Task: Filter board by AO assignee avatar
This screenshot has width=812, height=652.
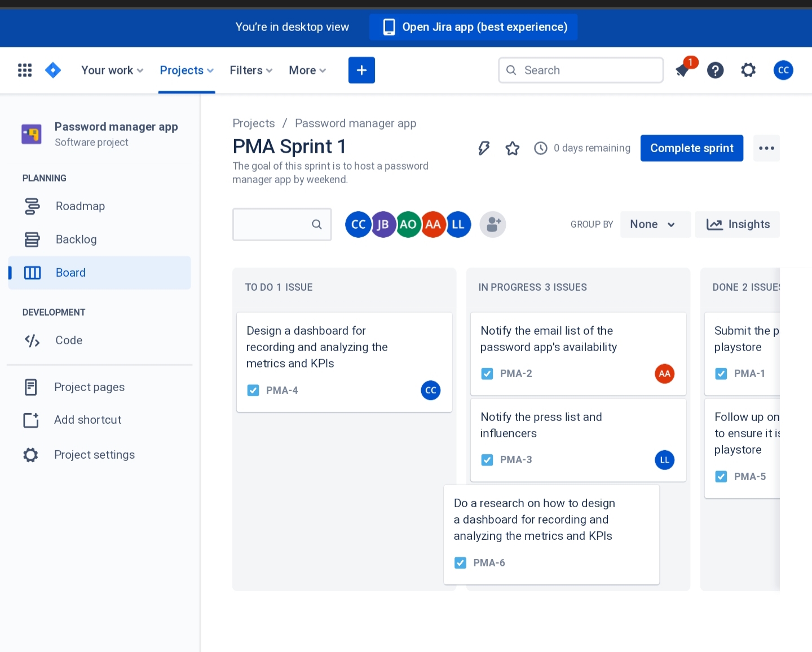Action: (408, 224)
